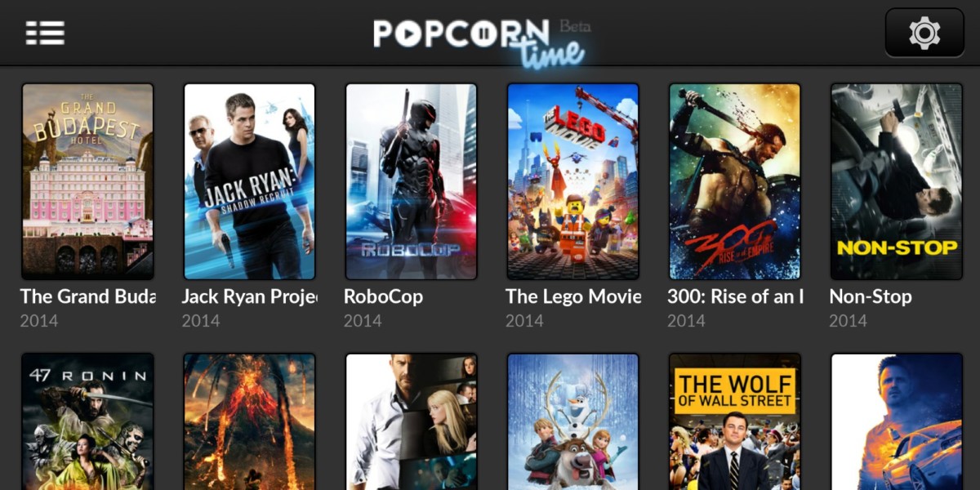Open 300: Rise of an Empire poster
Image resolution: width=980 pixels, height=490 pixels.
pos(734,181)
